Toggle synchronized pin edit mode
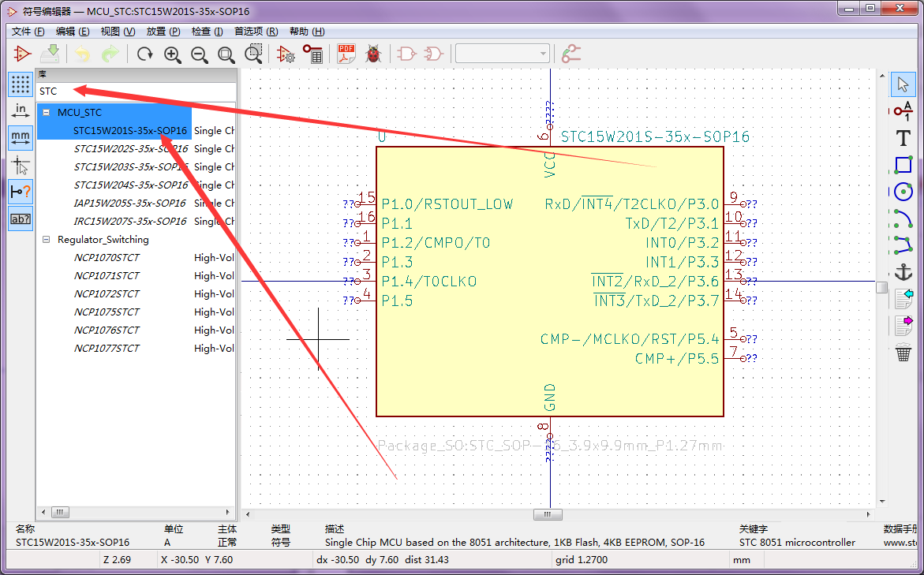Image resolution: width=924 pixels, height=575 pixels. pos(571,54)
